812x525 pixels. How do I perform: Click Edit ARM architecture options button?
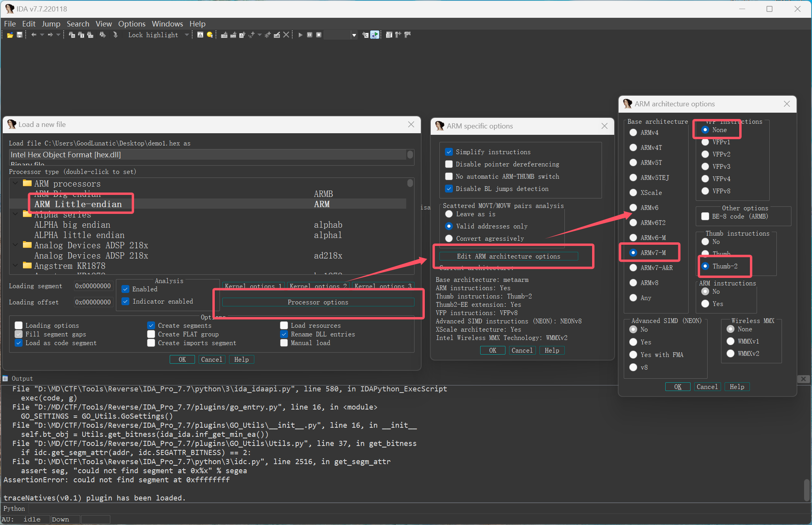coord(509,256)
